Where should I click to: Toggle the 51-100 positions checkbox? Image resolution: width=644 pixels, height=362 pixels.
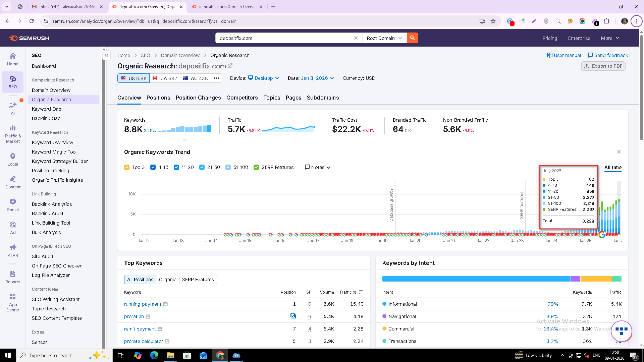click(228, 167)
